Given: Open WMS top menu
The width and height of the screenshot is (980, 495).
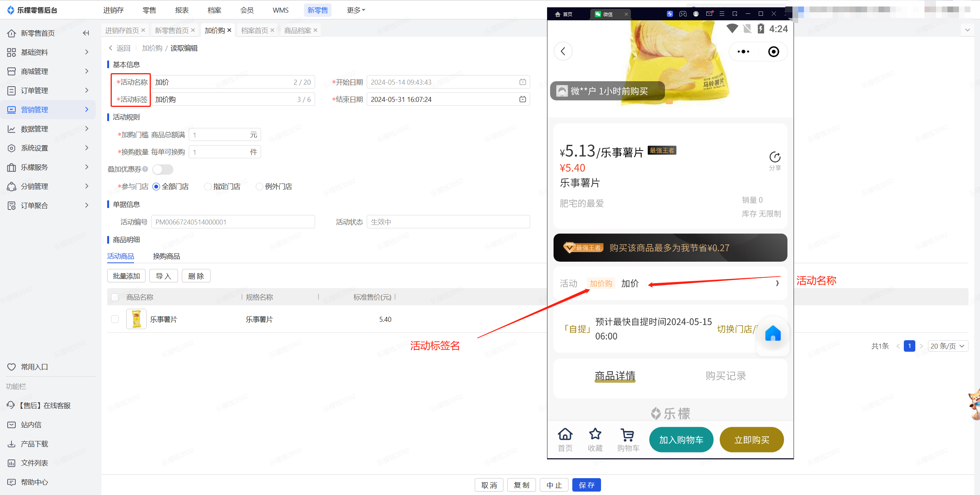Looking at the screenshot, I should point(281,10).
